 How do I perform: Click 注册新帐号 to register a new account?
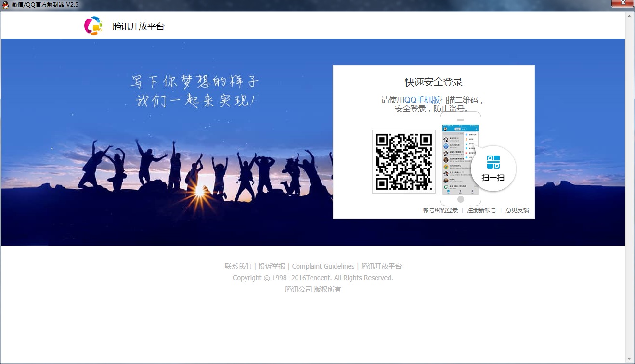coord(481,210)
